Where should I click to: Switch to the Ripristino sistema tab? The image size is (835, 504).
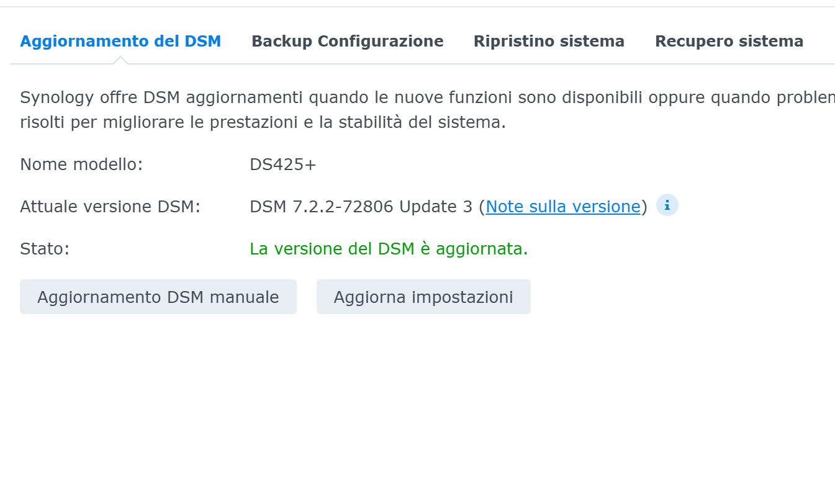pyautogui.click(x=549, y=42)
